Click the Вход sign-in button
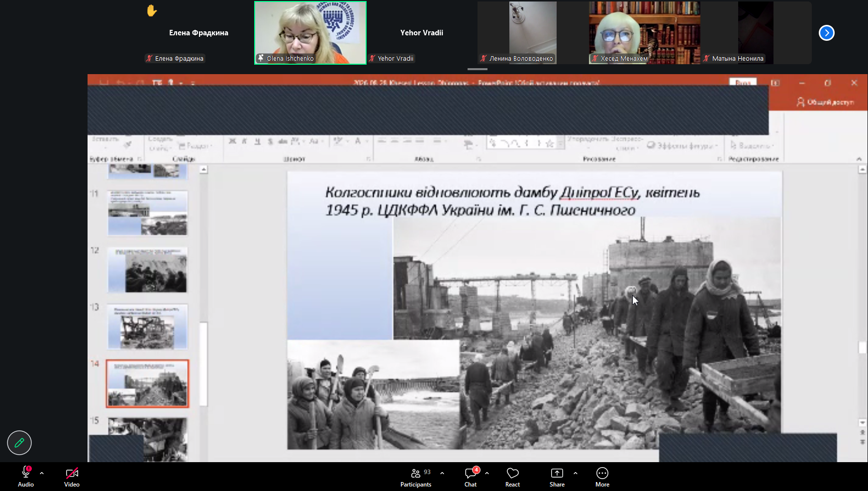The height and width of the screenshot is (491, 868). click(743, 83)
